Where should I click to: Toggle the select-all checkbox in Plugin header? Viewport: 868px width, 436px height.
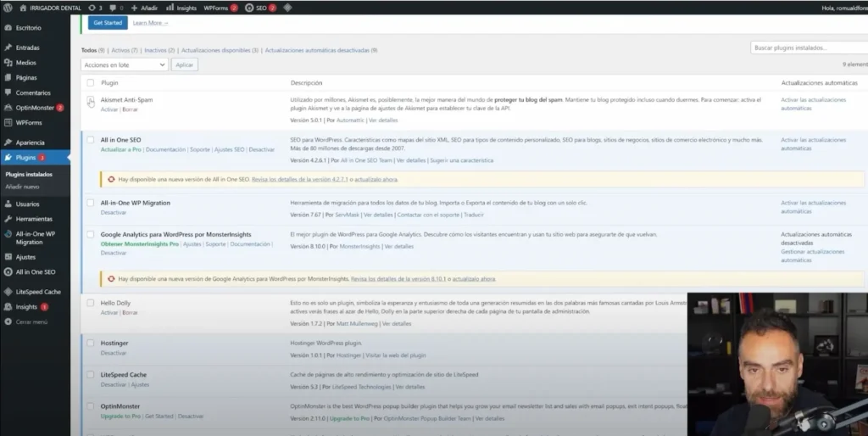[x=90, y=82]
